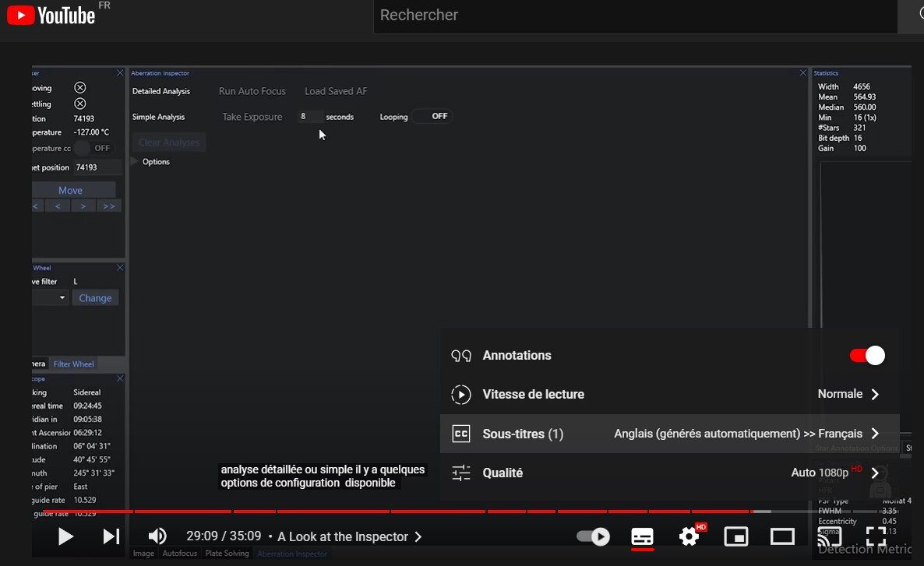This screenshot has height=566, width=924.
Task: Click the filter Change button
Action: (x=95, y=298)
